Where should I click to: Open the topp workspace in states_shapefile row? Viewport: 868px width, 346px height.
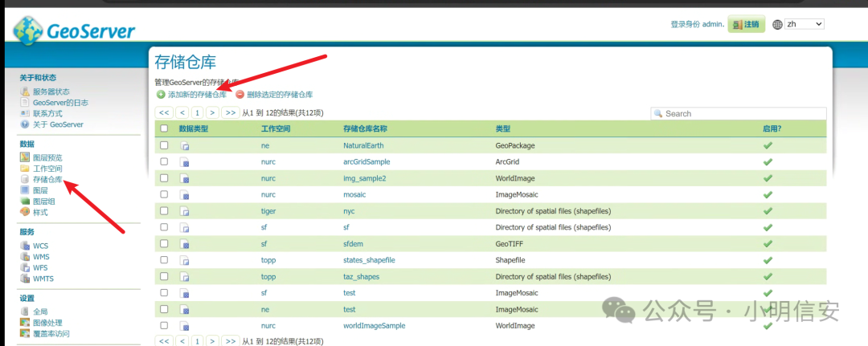point(268,260)
